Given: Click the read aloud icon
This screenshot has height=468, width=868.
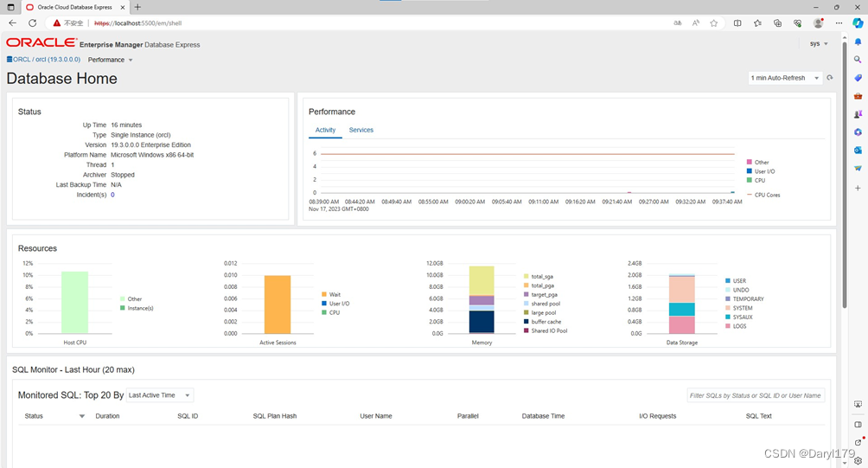Looking at the screenshot, I should (x=696, y=23).
